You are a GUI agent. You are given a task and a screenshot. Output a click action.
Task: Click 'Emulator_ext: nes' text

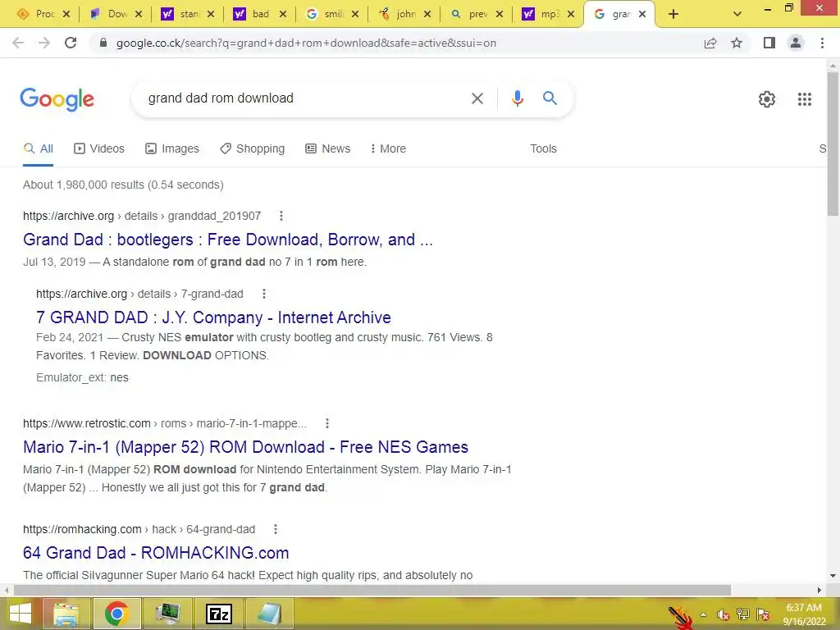tap(83, 377)
